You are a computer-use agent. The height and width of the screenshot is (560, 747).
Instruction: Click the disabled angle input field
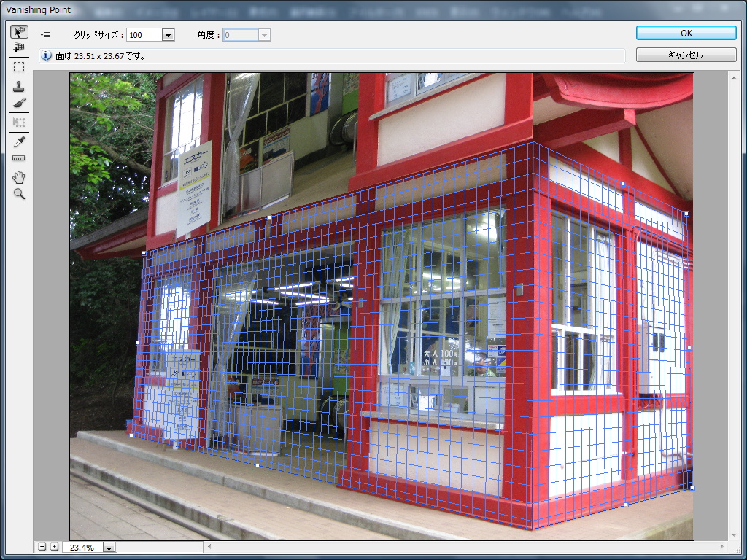coord(241,35)
